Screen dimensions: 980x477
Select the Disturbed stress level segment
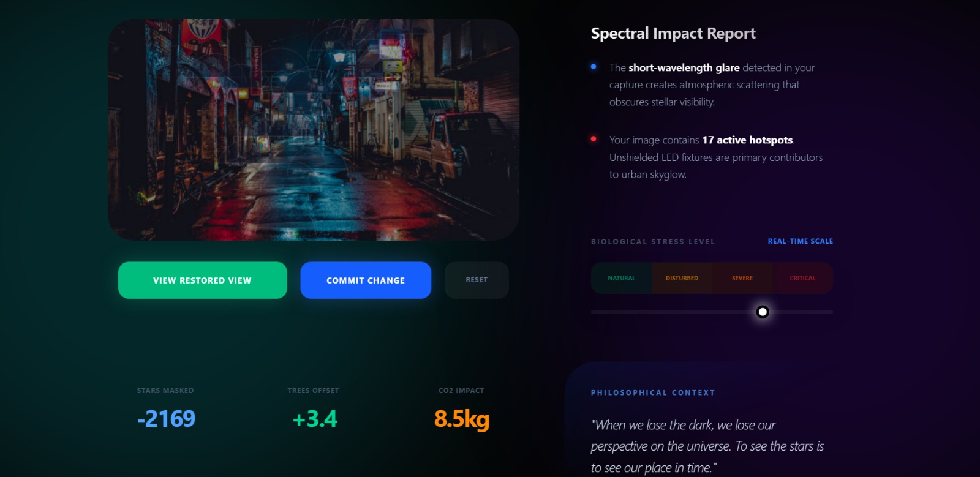tap(682, 278)
